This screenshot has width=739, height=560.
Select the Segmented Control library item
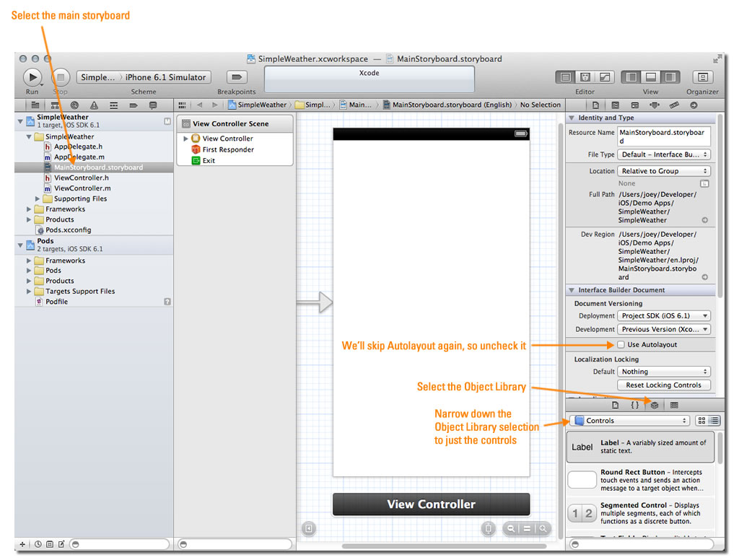(641, 513)
